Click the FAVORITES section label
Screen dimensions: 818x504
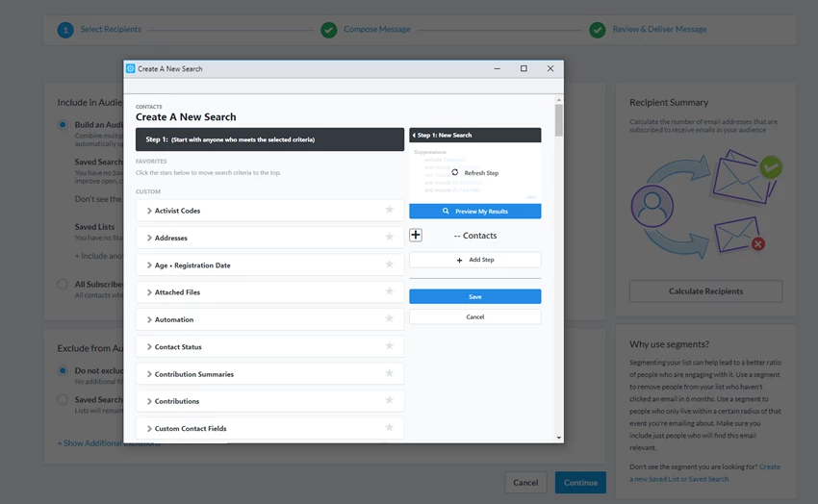pyautogui.click(x=151, y=162)
